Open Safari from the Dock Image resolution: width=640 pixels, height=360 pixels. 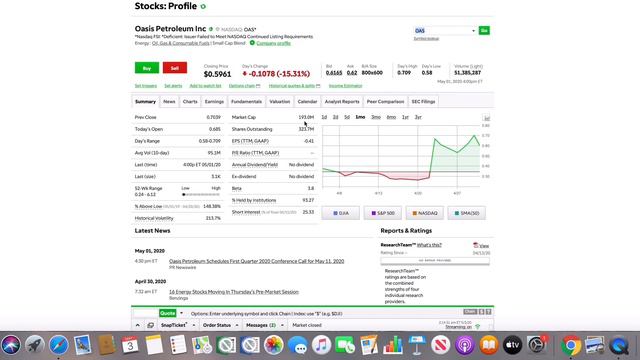pyautogui.click(x=59, y=345)
